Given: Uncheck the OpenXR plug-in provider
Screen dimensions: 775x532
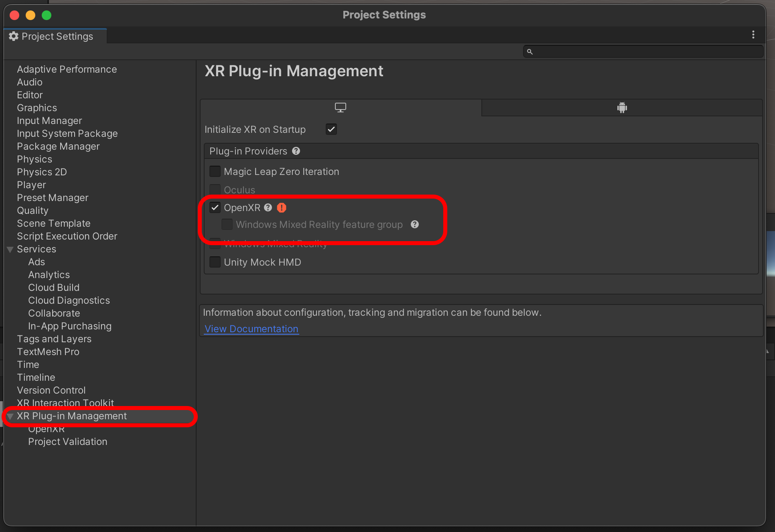Looking at the screenshot, I should coord(215,208).
